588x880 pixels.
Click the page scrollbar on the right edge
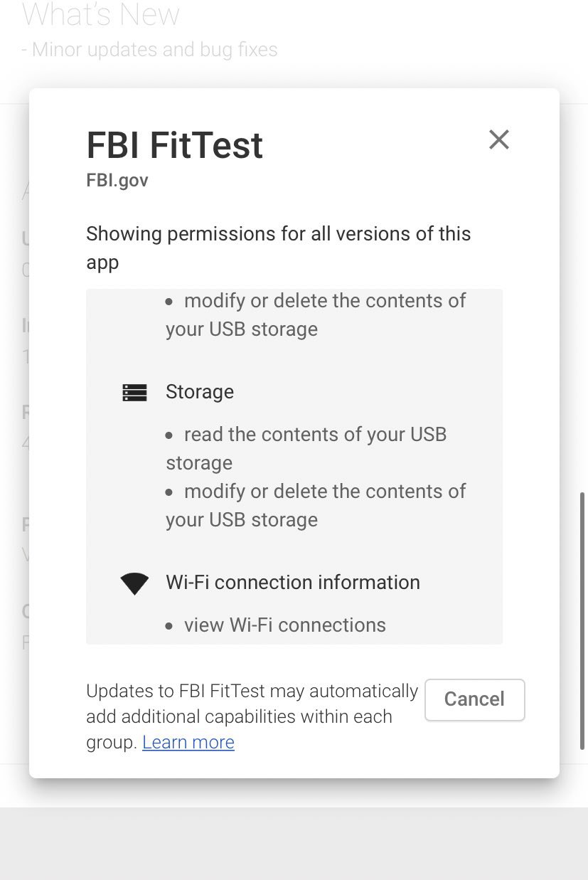583,620
